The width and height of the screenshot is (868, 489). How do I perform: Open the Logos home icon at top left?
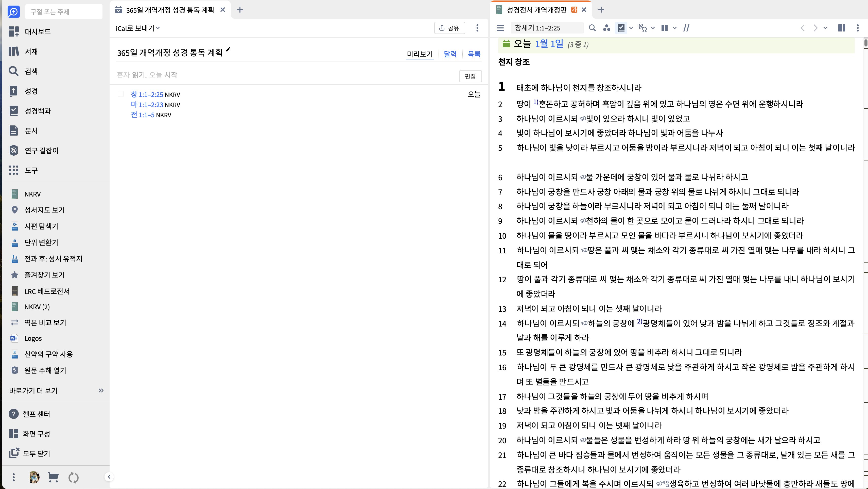tap(13, 12)
